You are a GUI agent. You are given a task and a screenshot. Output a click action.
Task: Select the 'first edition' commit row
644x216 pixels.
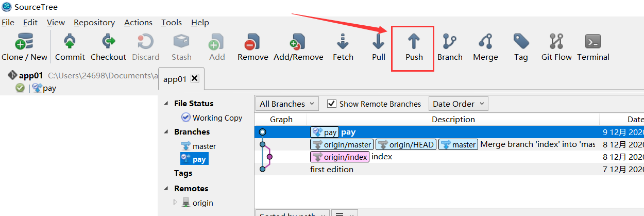click(449, 169)
